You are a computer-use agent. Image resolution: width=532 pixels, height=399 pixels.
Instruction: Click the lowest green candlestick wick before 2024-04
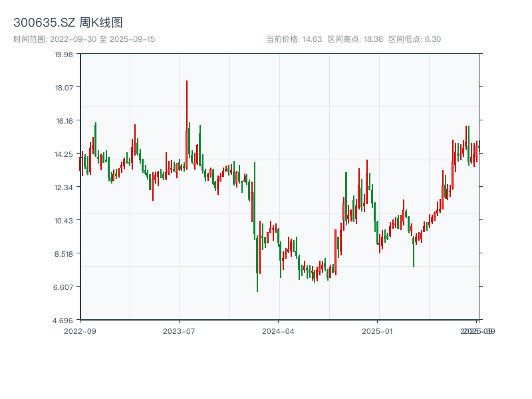(257, 283)
